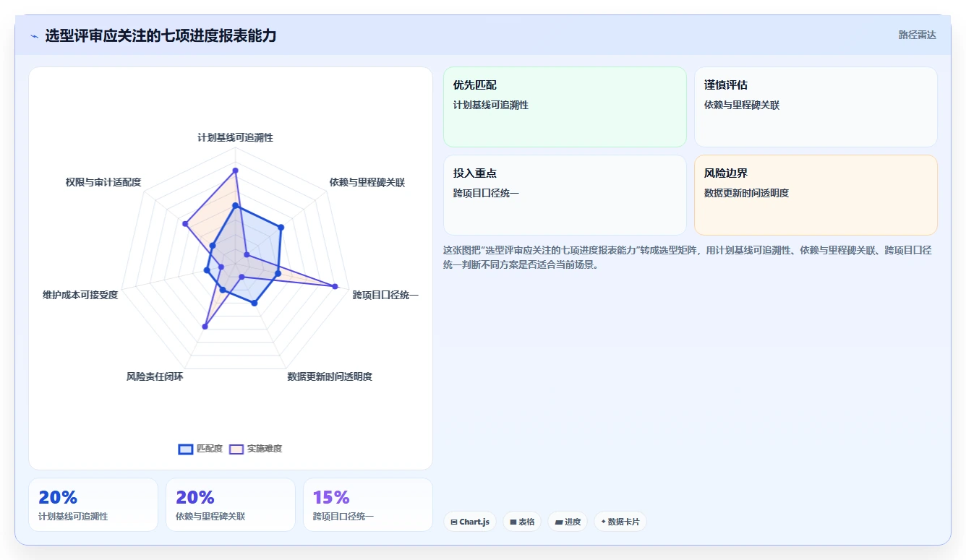Viewport: 966px width, 560px height.
Task: Open the 风险边界 card
Action: click(x=816, y=195)
